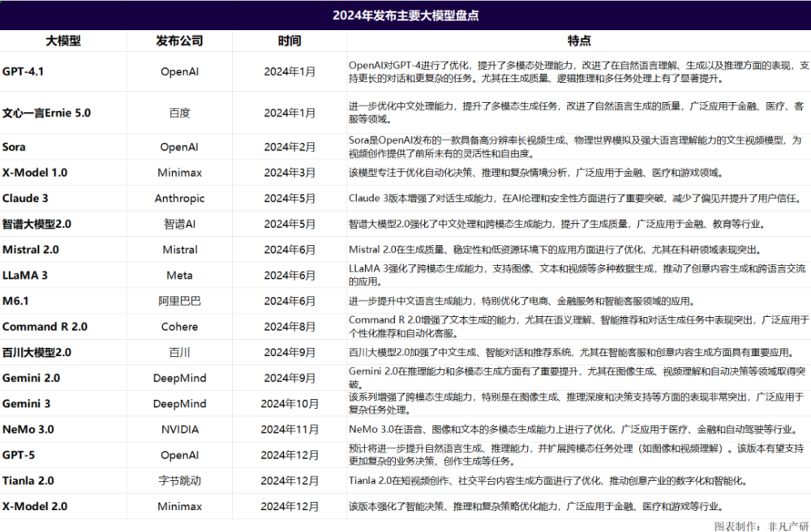The height and width of the screenshot is (532, 811).
Task: Click the 2024年8月 date cell
Action: click(290, 327)
